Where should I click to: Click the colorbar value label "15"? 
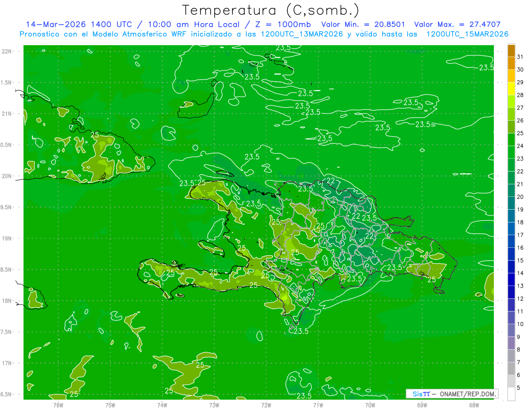520,261
